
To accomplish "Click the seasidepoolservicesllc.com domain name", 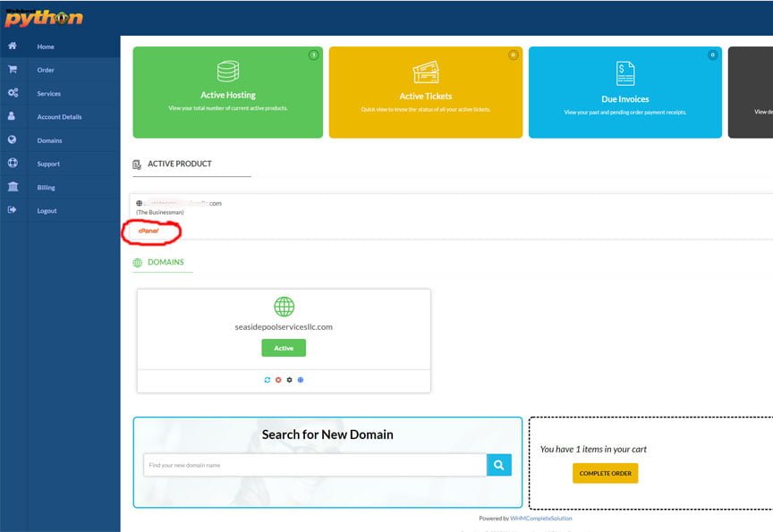I will [284, 326].
